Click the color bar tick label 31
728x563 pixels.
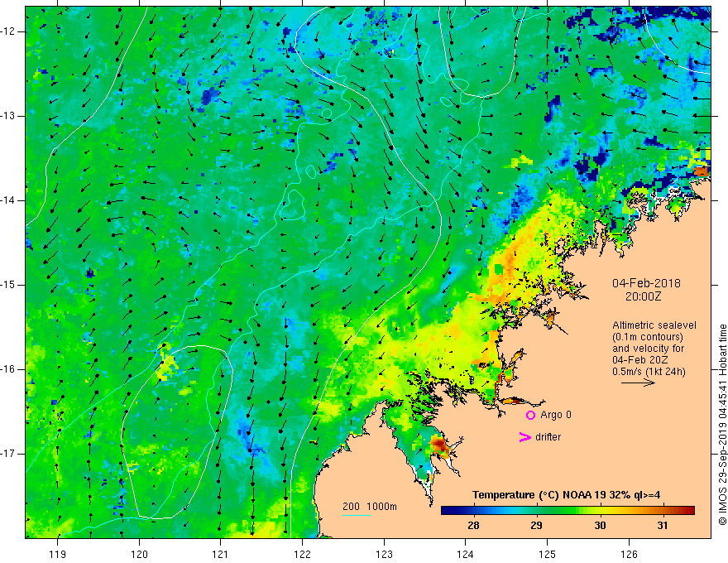pos(663,526)
